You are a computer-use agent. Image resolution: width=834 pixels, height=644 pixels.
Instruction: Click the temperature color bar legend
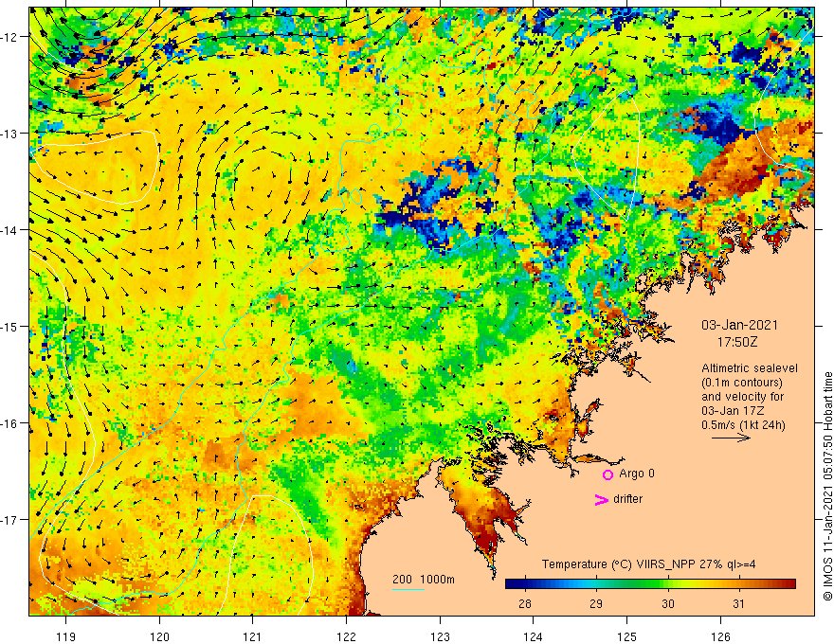(x=650, y=584)
